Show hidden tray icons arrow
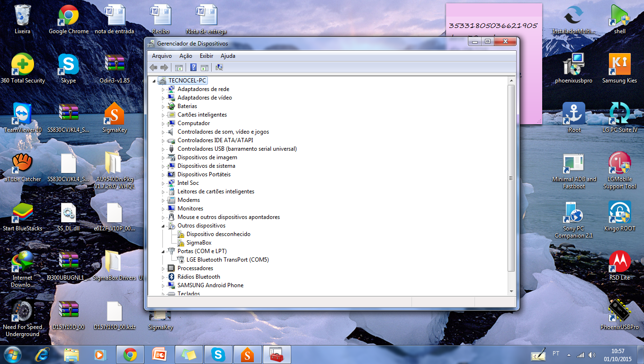This screenshot has height=364, width=644. click(569, 355)
